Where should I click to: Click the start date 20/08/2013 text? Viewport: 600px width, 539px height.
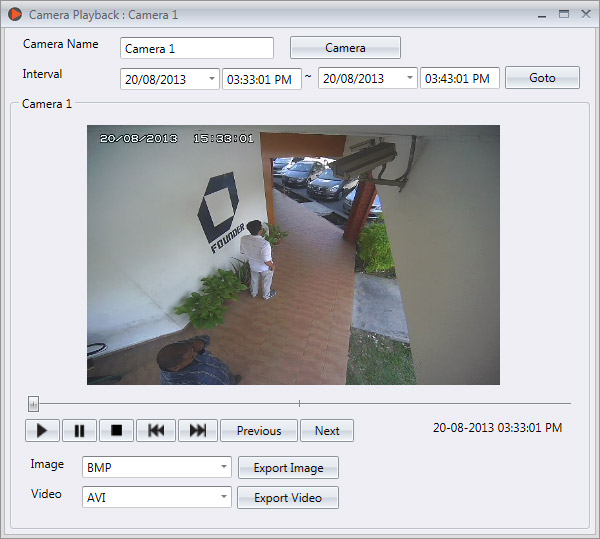pos(155,80)
